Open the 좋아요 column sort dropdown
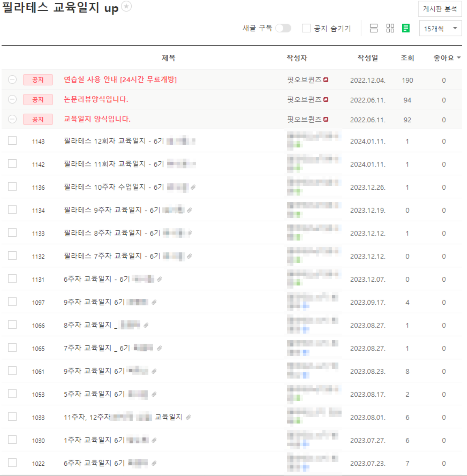The height and width of the screenshot is (476, 467). tap(447, 58)
